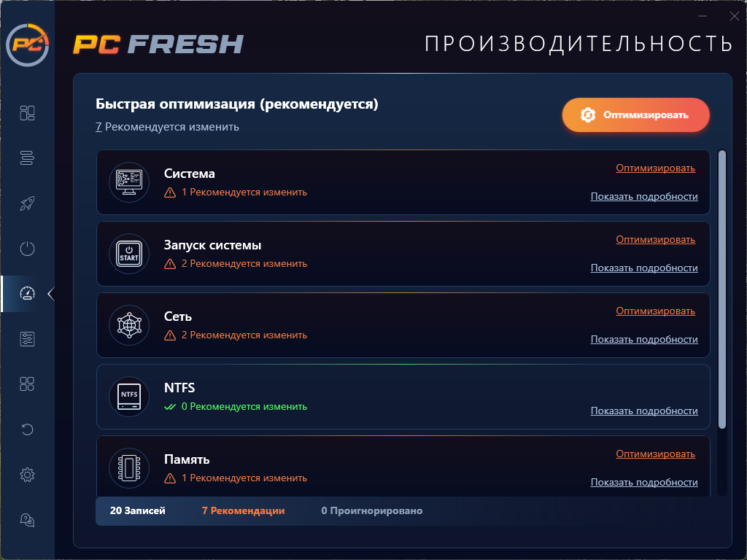Open the dashboard overview sidebar icon
747x560 pixels.
(27, 113)
